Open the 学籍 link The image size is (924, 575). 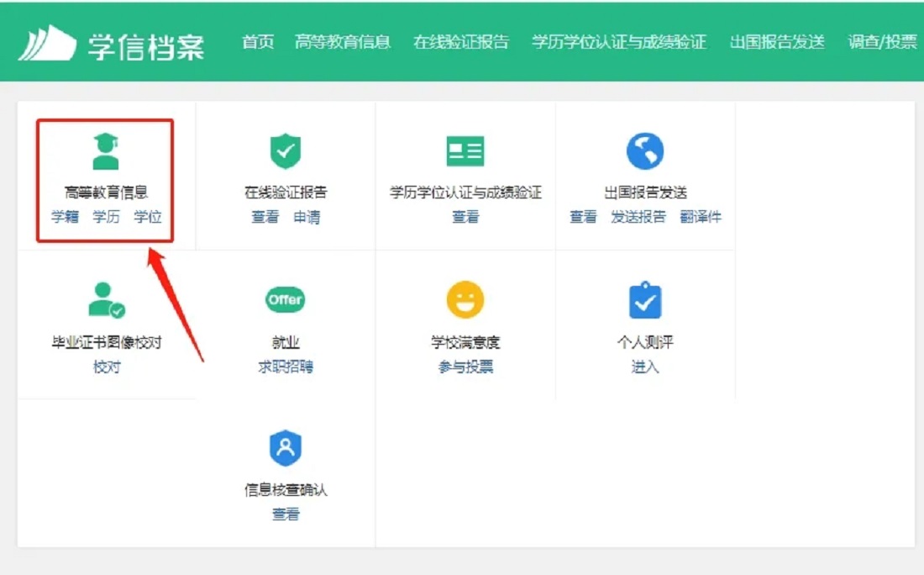pyautogui.click(x=66, y=216)
